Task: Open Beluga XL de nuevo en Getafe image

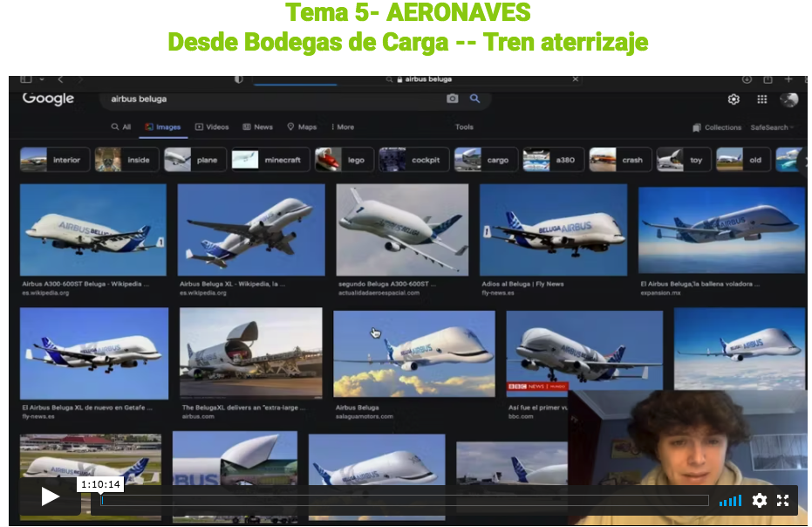Action: [94, 353]
